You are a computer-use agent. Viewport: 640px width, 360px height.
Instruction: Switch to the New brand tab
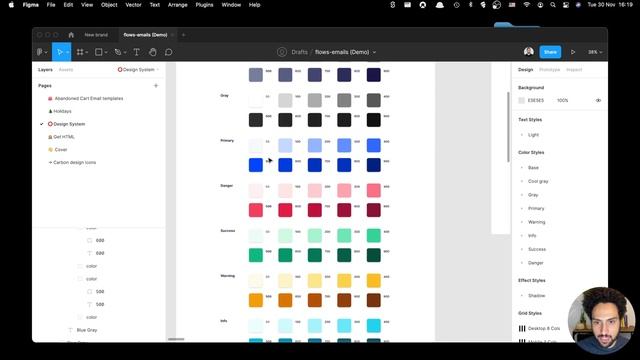click(96, 35)
